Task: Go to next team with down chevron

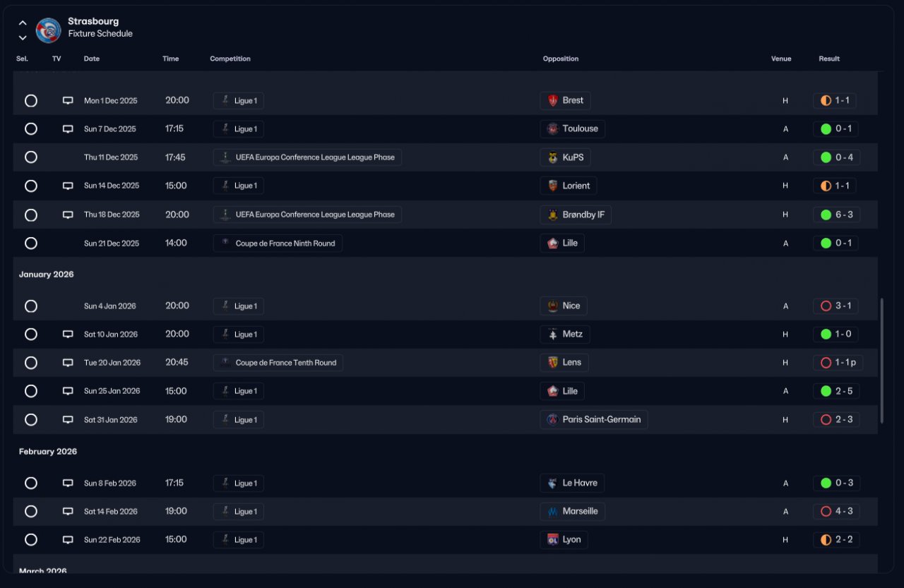Action: [23, 37]
